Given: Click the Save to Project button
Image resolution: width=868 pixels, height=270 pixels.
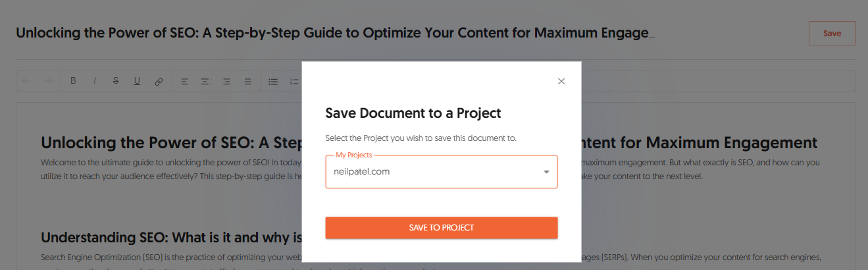Looking at the screenshot, I should click(x=442, y=228).
